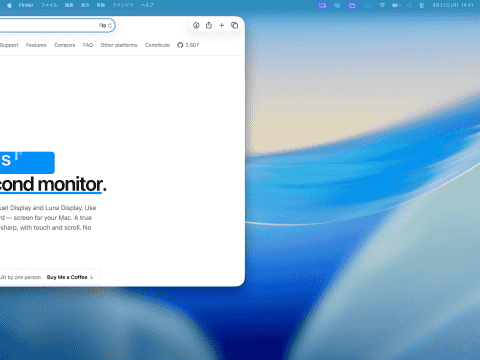The width and height of the screenshot is (480, 360).
Task: Open a new tab with plus icon
Action: pyautogui.click(x=222, y=25)
